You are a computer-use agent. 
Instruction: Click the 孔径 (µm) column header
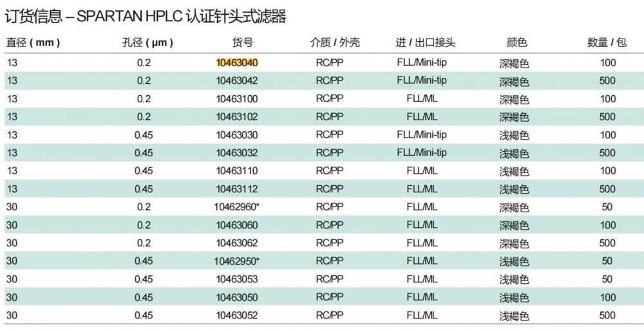tap(147, 43)
